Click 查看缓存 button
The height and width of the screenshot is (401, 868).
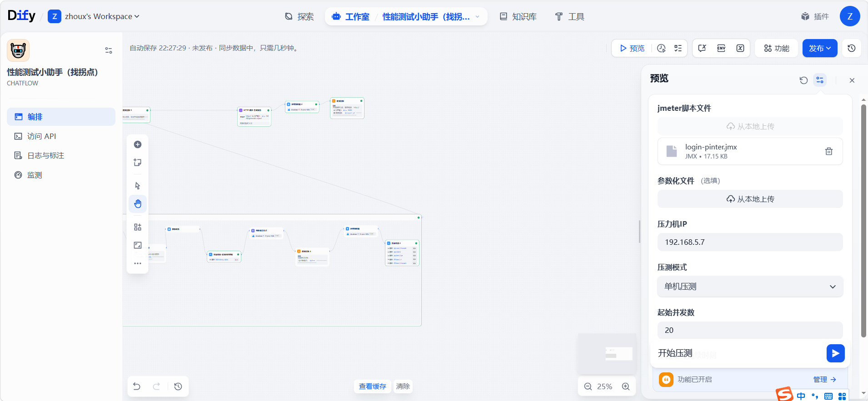tap(372, 386)
